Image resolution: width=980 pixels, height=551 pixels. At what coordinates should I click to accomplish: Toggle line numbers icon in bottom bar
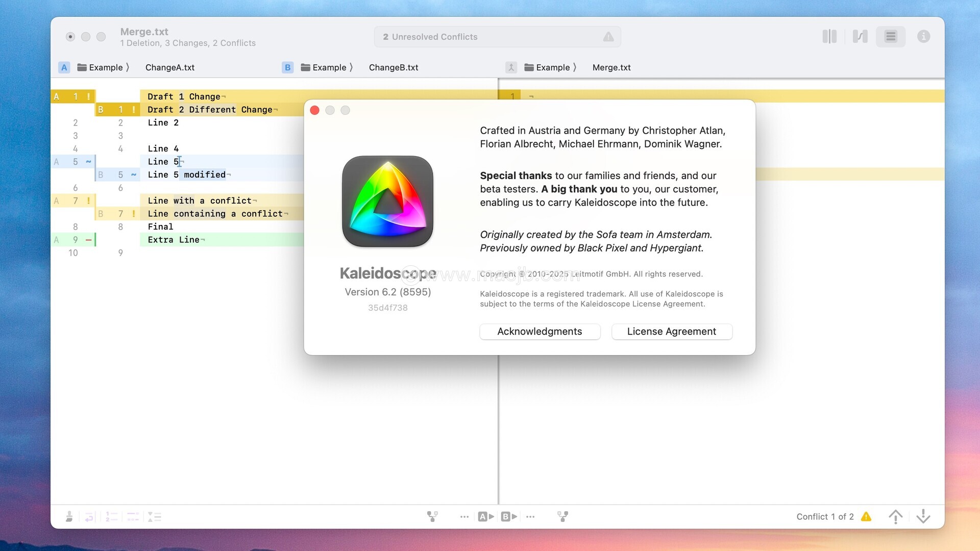111,517
